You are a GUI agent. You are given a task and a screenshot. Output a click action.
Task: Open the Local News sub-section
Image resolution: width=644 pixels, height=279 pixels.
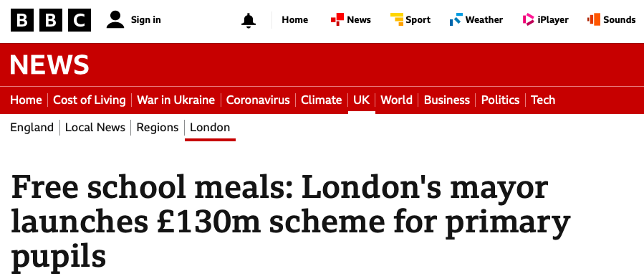coord(95,128)
